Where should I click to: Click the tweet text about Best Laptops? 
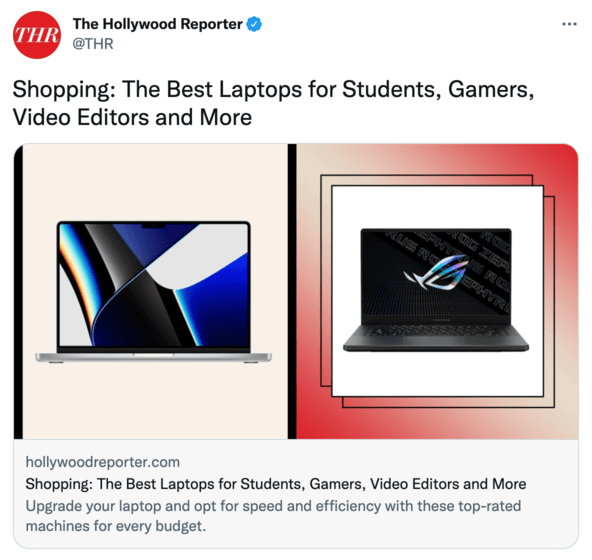(273, 103)
